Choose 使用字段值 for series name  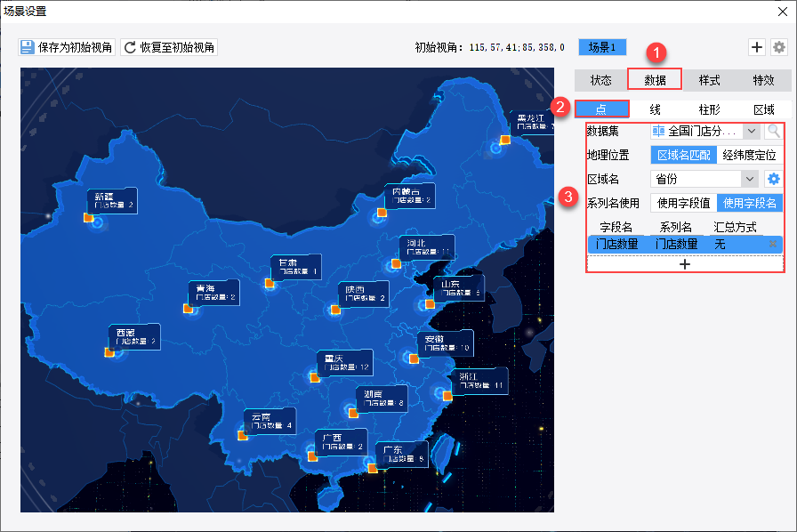(684, 203)
